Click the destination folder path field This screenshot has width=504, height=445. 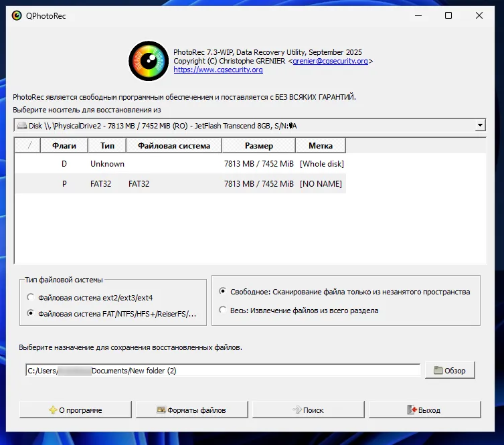[222, 370]
